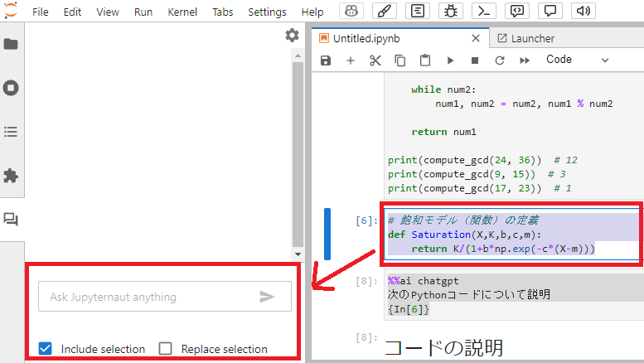This screenshot has height=363, width=644.
Task: Open the file browser sidebar icon
Action: [11, 44]
